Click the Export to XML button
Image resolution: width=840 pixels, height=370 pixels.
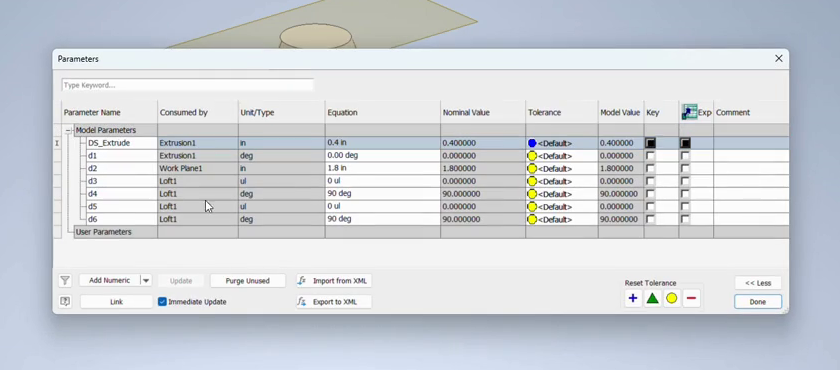tap(334, 301)
